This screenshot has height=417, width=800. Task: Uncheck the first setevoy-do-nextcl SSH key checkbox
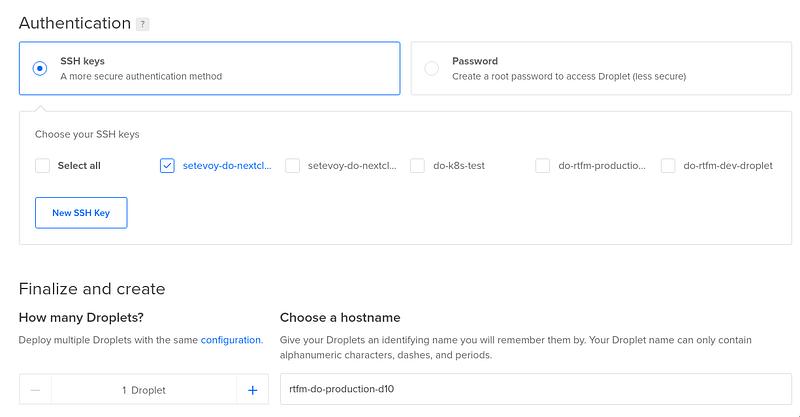tap(167, 166)
